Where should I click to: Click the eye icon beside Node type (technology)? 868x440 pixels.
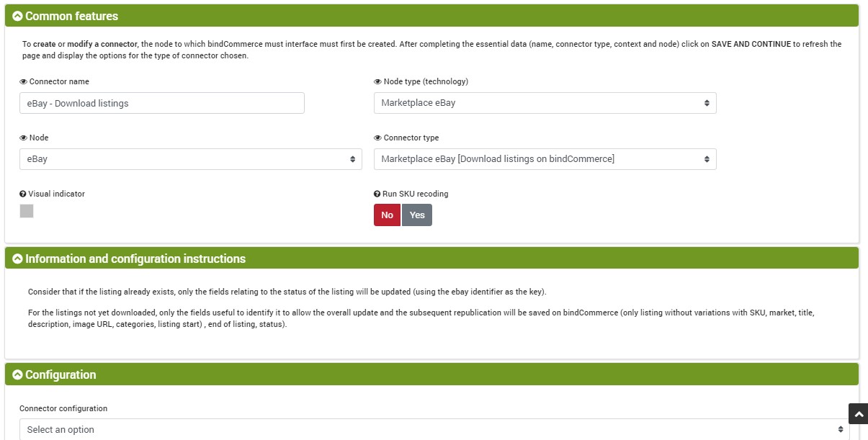(x=377, y=82)
